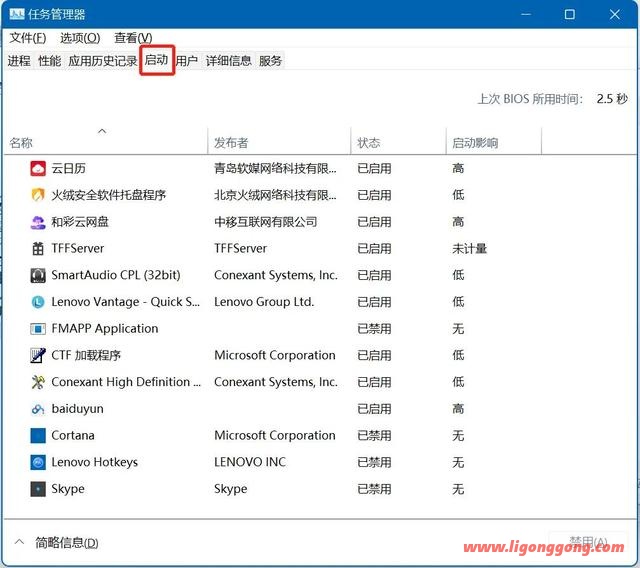The height and width of the screenshot is (568, 640).
Task: Open the 选项(O) menu
Action: pos(80,38)
